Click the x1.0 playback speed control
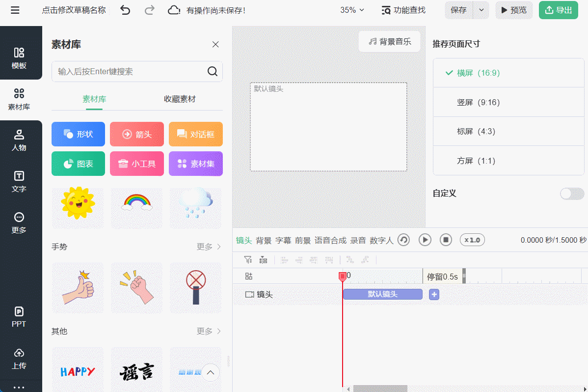The image size is (588, 392). (x=472, y=240)
